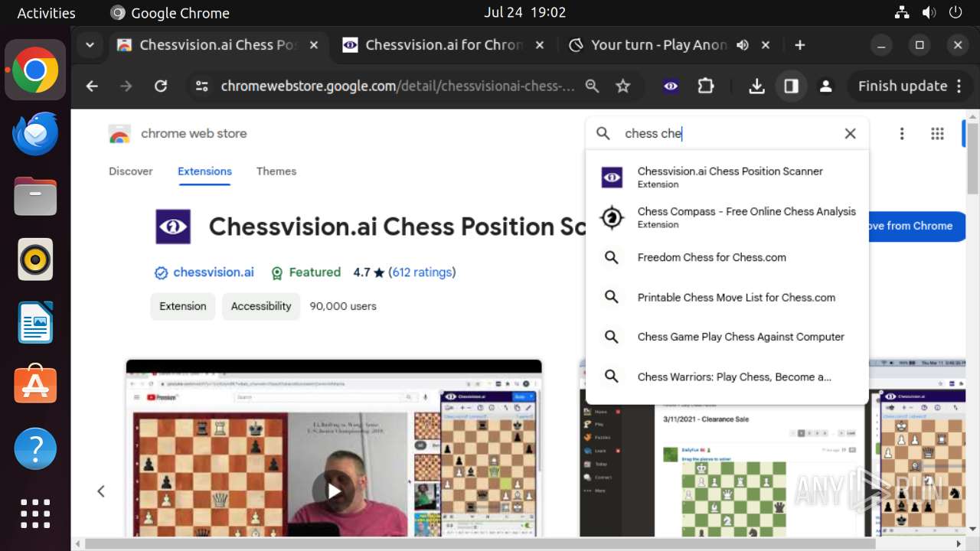Click the address bar URL
This screenshot has height=551, width=980.
[397, 86]
